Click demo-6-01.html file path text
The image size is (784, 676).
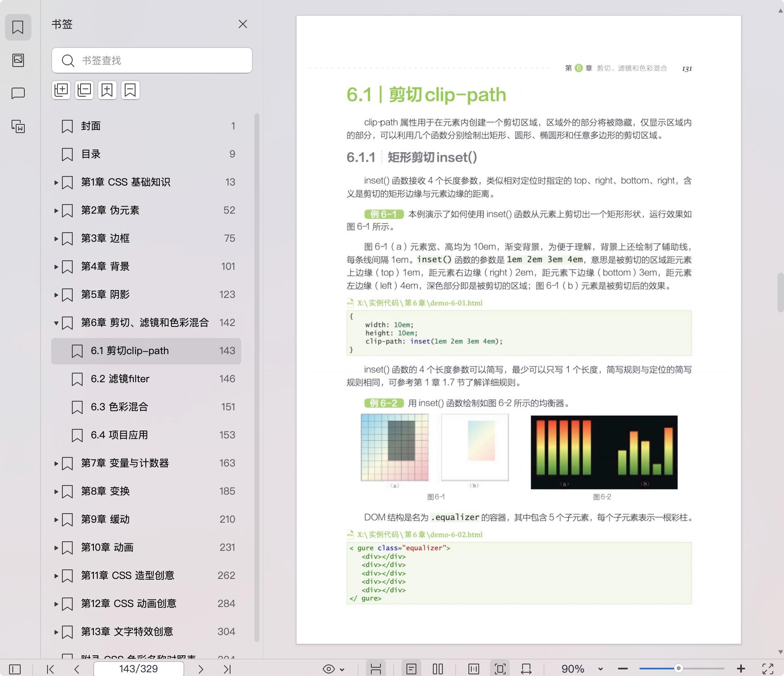(x=420, y=303)
